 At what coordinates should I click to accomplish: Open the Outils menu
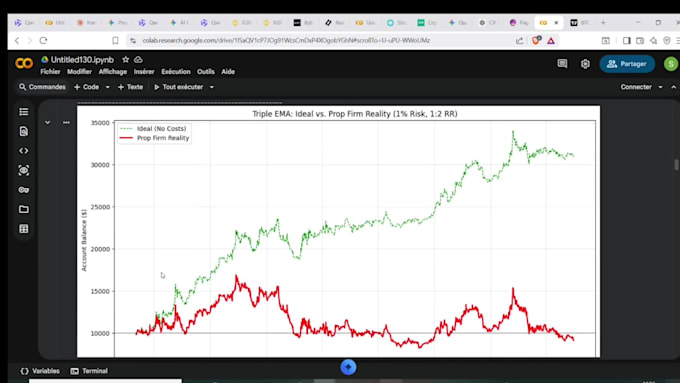click(x=206, y=72)
